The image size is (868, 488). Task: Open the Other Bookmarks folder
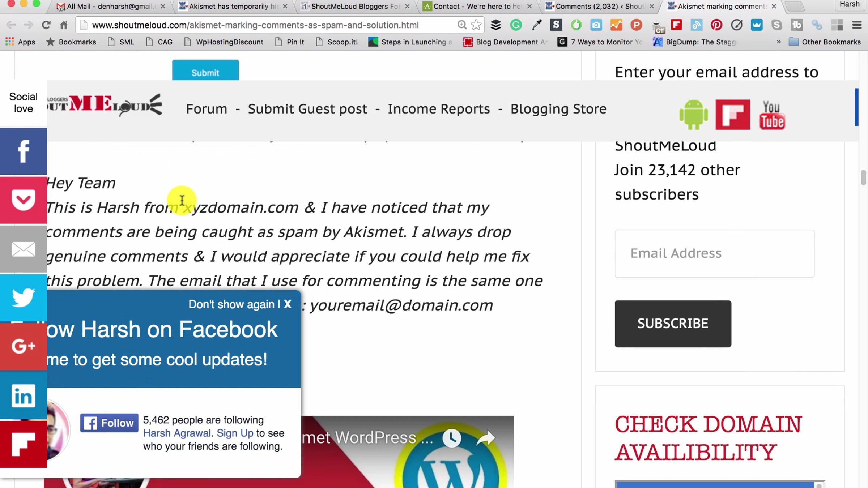tap(825, 42)
